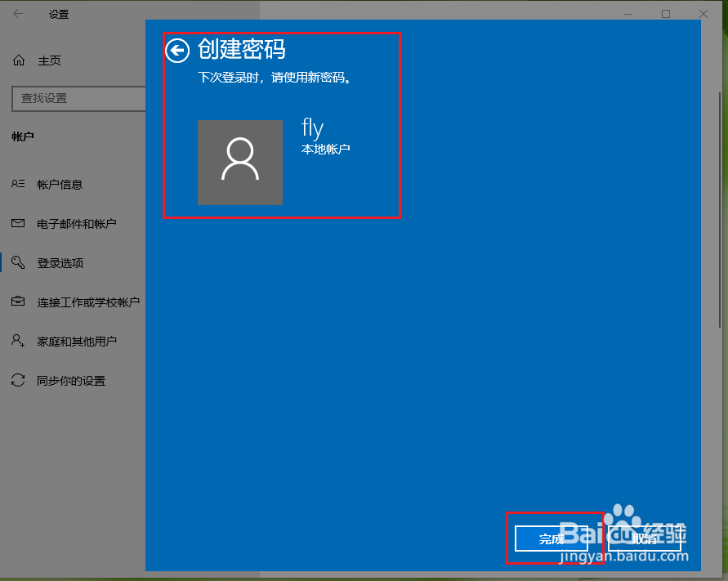728x581 pixels.
Task: Select 连接工作或学校帐户 in the sidebar
Action: [90, 302]
